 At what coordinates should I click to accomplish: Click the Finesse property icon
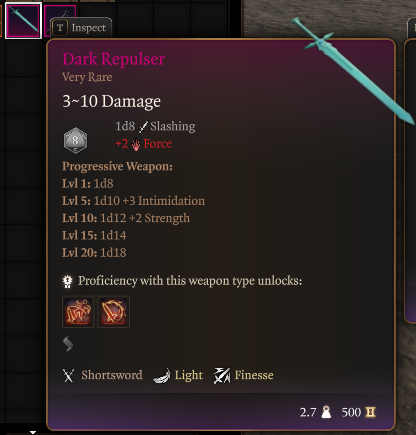pos(222,376)
